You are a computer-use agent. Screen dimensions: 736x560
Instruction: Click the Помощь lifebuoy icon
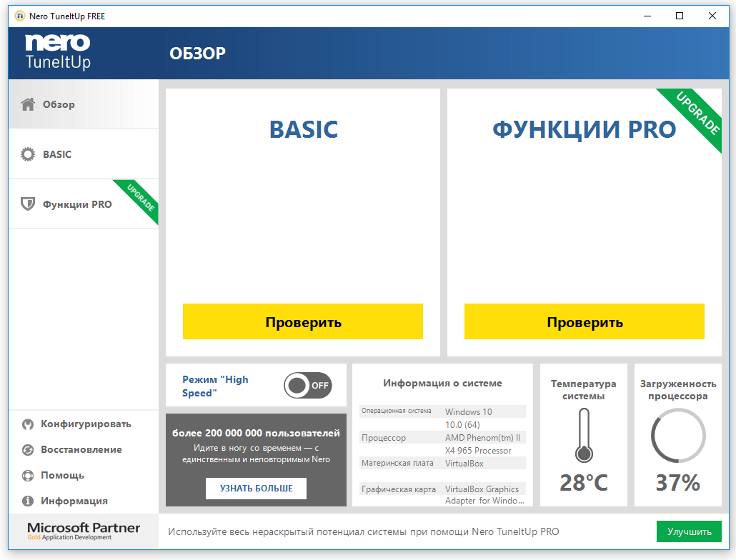[28, 476]
